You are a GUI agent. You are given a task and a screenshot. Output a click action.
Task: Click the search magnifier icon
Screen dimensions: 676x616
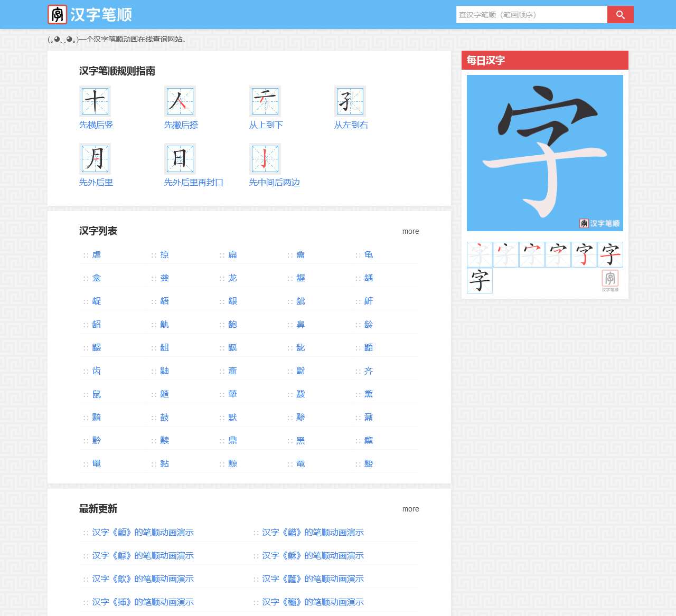pos(620,14)
